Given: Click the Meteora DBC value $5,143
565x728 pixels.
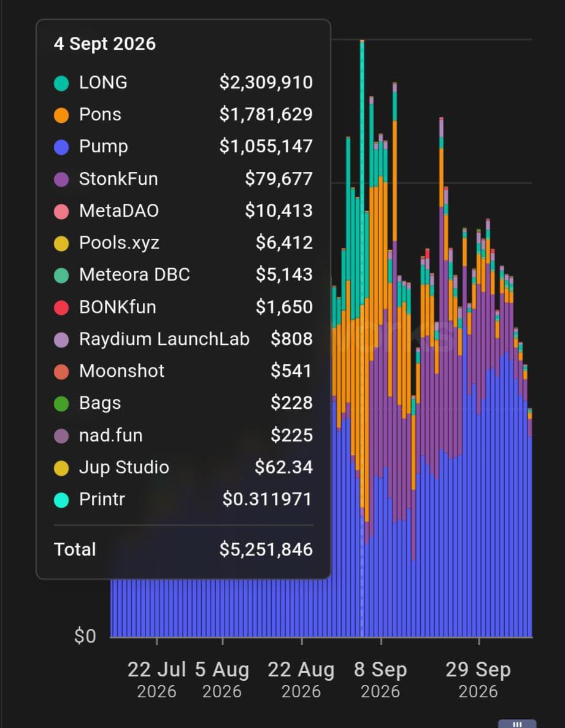Looking at the screenshot, I should [285, 275].
